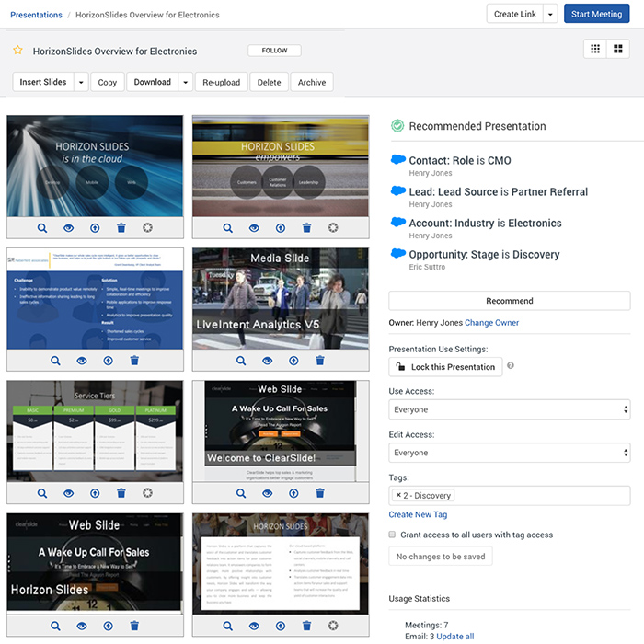644x644 pixels.
Task: Click Insert Slides button
Action: 43,82
